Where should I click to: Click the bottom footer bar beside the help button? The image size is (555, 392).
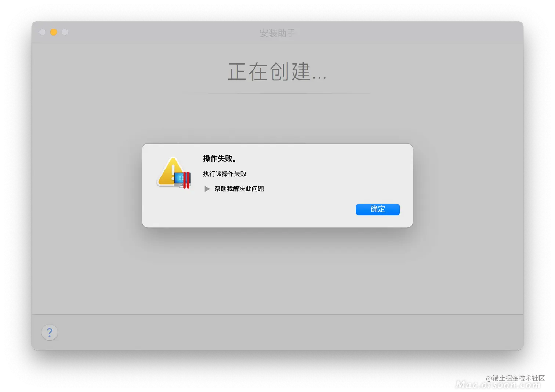click(290, 333)
